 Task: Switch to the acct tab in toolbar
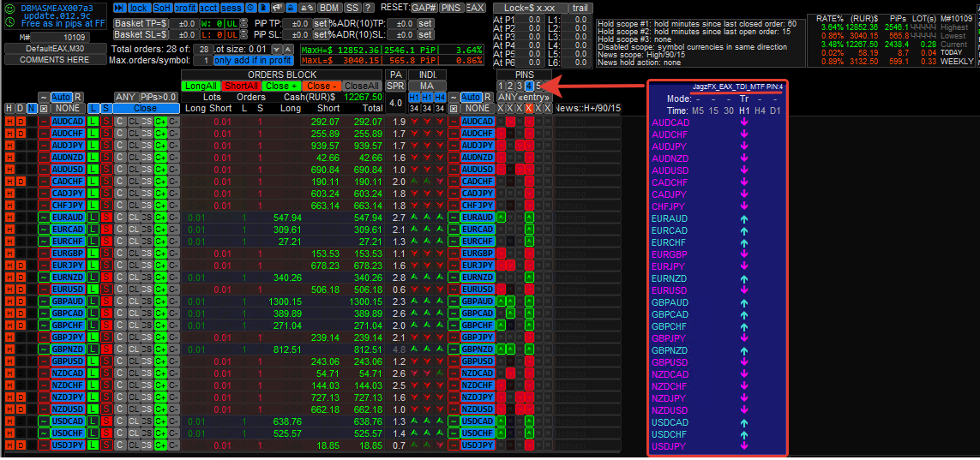point(208,8)
